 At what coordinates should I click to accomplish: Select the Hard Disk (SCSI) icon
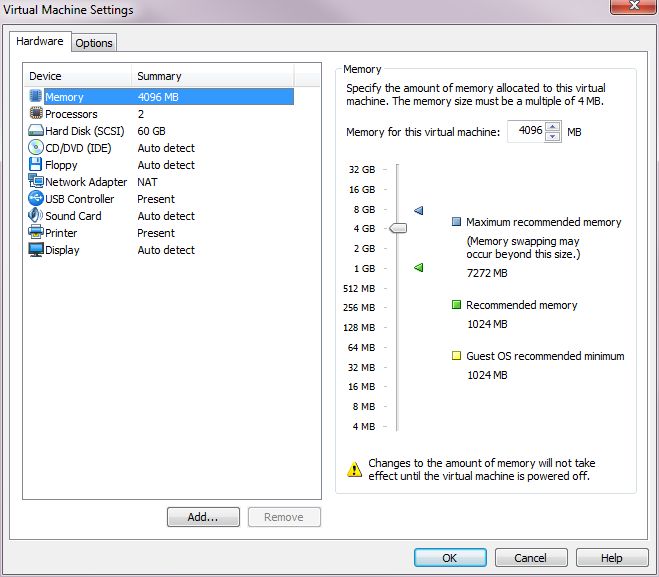pyautogui.click(x=36, y=131)
